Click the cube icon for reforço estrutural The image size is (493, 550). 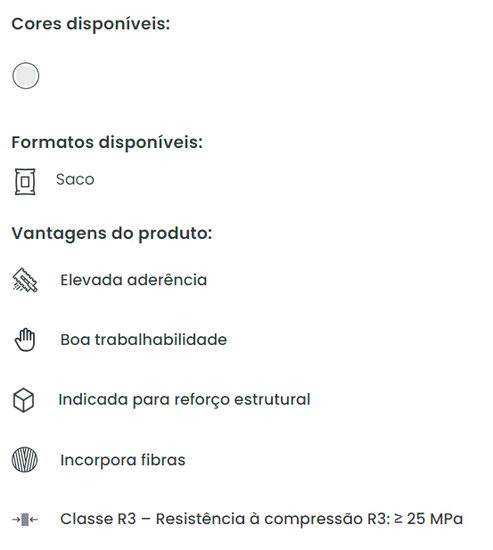click(24, 400)
